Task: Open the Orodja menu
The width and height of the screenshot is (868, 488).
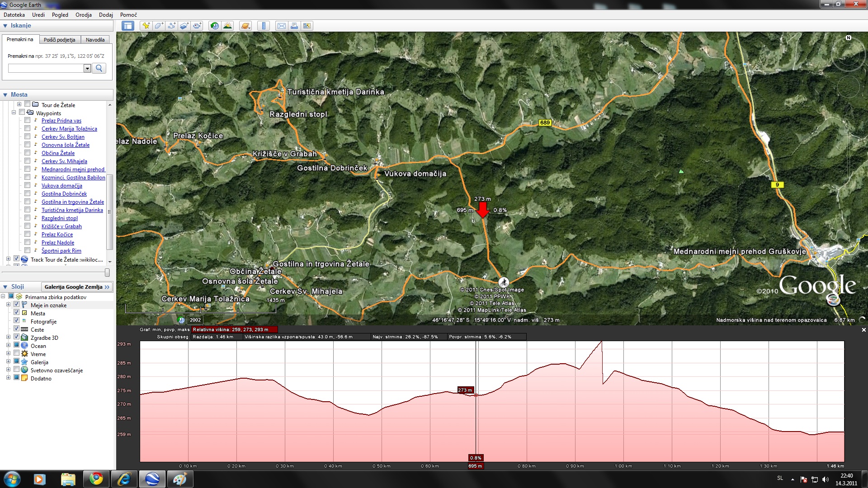Action: coord(83,15)
